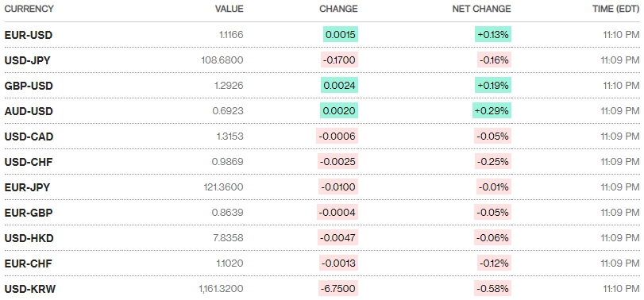This screenshot has height=300, width=644.
Task: Select the USD-HKD value 7.8358
Action: coord(229,238)
